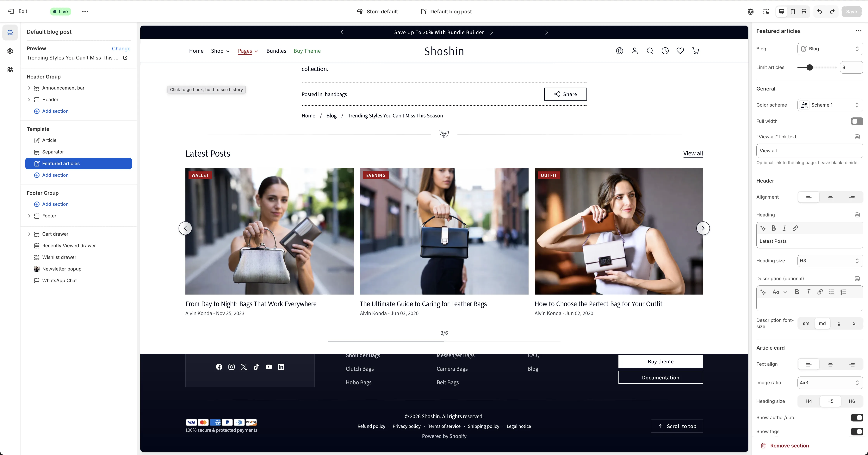Screen dimensions: 868x455
Task: Open the Color scheme dropdown
Action: tap(830, 105)
